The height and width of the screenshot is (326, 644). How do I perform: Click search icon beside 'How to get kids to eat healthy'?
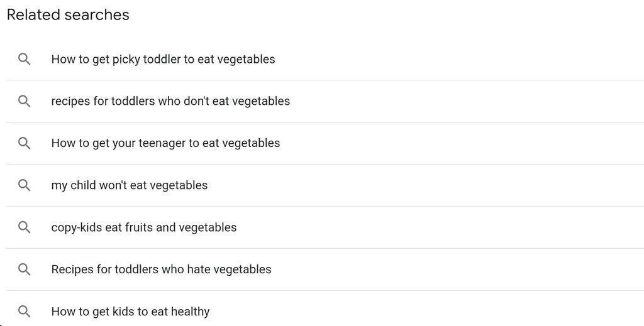[24, 312]
